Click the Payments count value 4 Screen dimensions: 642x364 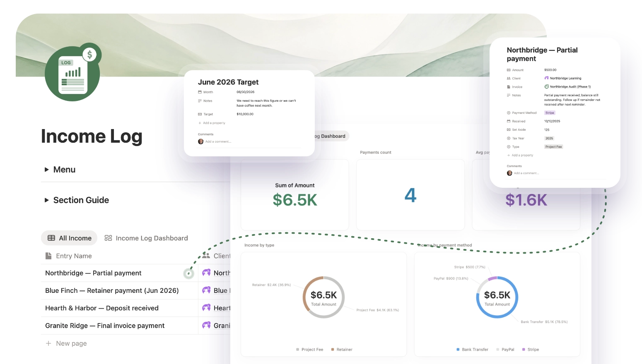tap(410, 195)
